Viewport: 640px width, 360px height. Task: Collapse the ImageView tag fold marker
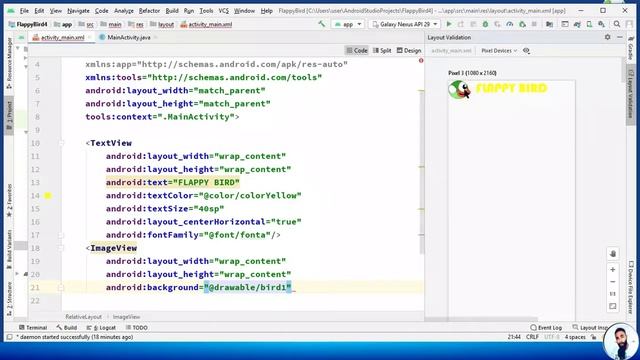[x=61, y=248]
